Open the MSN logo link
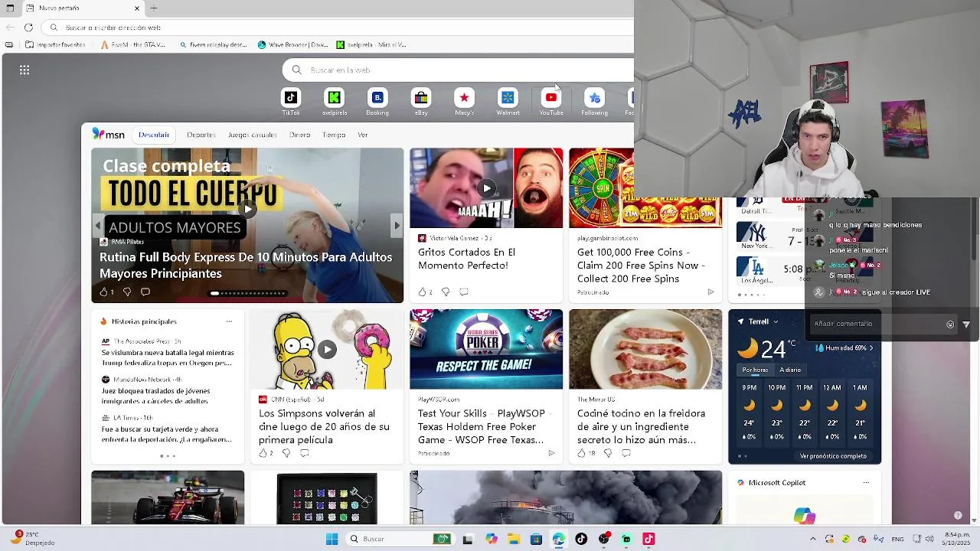The image size is (980, 551). tap(108, 134)
